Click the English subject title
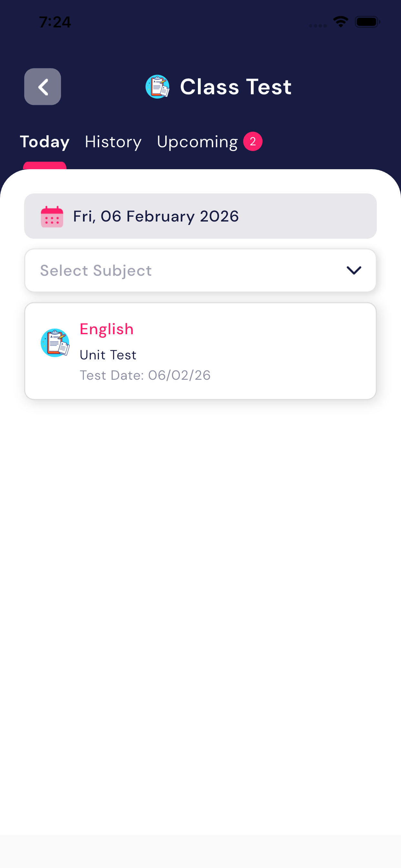This screenshot has height=868, width=401. (x=107, y=329)
